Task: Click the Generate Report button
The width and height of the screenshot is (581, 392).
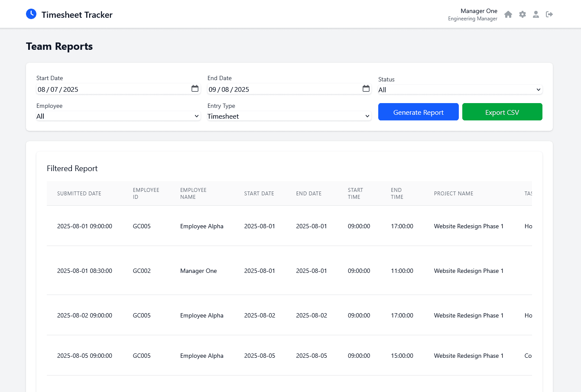Action: click(418, 112)
